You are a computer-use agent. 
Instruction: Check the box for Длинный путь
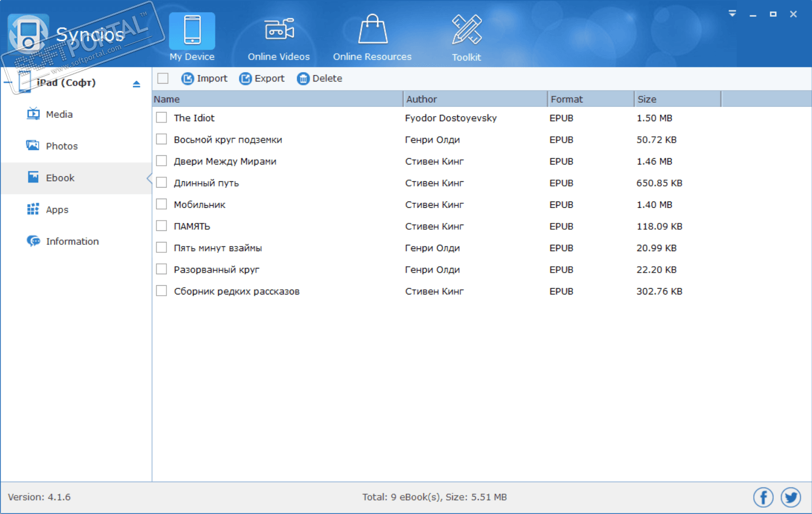click(162, 182)
